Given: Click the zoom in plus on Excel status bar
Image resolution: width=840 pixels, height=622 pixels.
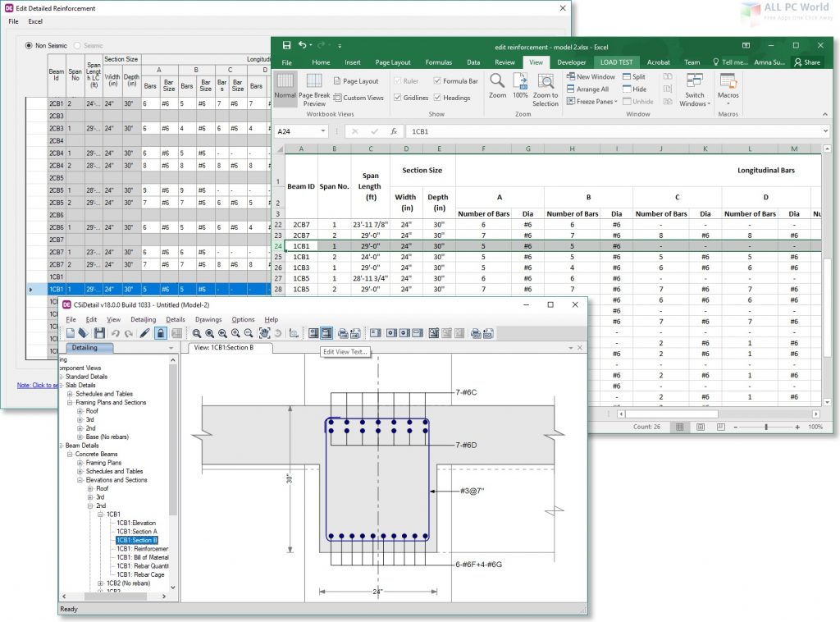Looking at the screenshot, I should [797, 427].
